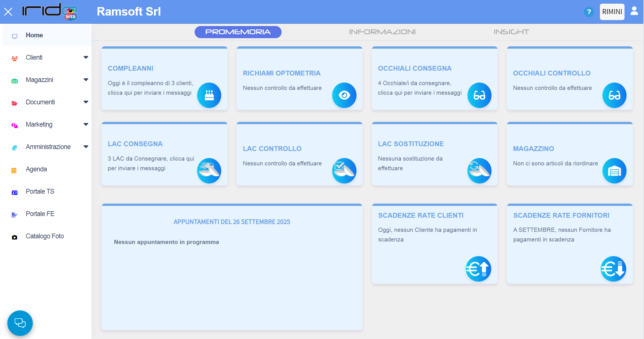Expand the Amministrazione dropdown arrow
This screenshot has height=339, width=644.
click(x=86, y=147)
